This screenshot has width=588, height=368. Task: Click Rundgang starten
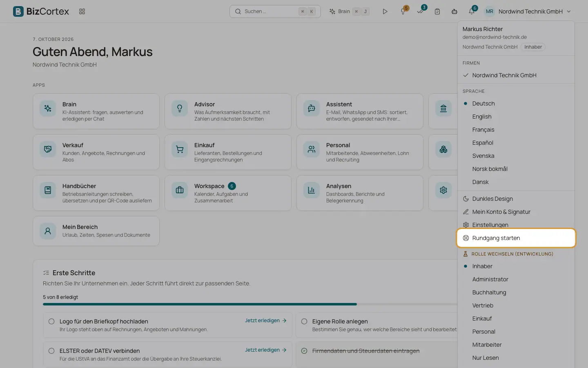[516, 238]
